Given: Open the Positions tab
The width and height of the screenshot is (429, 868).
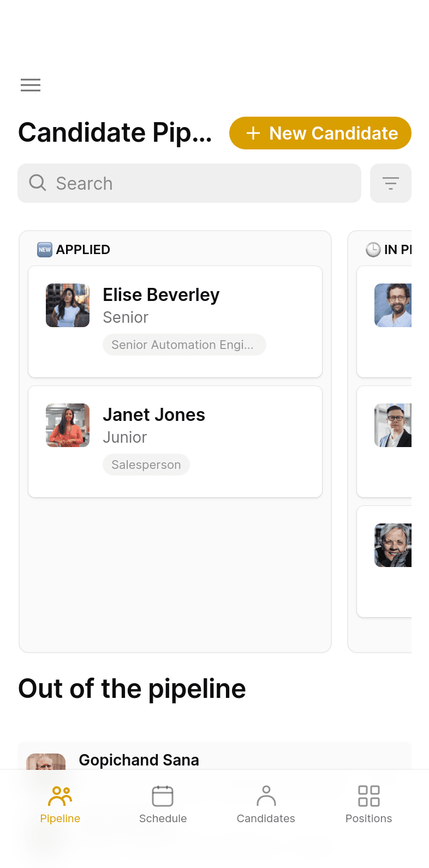Looking at the screenshot, I should pos(369,805).
